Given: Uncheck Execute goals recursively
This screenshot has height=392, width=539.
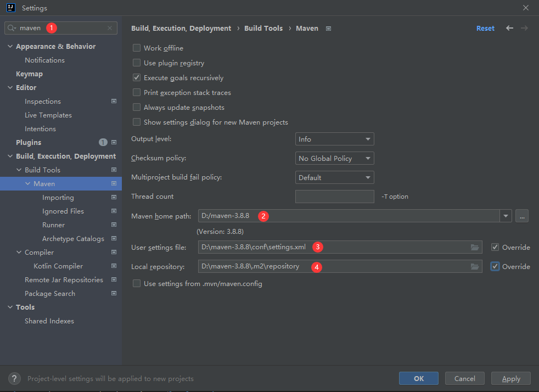Looking at the screenshot, I should pyautogui.click(x=137, y=77).
